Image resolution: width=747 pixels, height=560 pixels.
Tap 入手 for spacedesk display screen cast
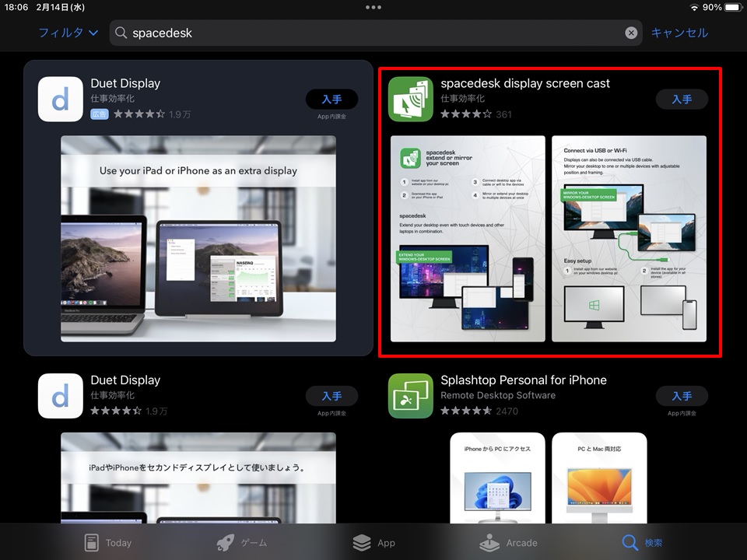[682, 99]
